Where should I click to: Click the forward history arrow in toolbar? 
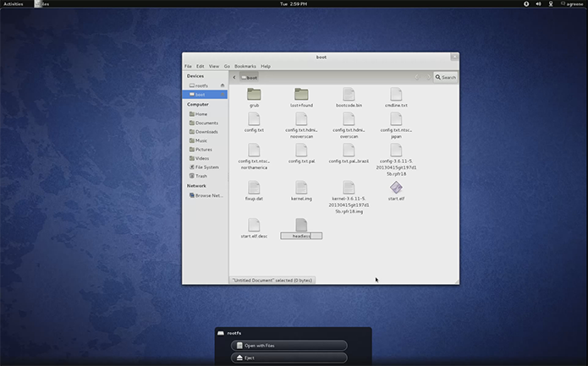pyautogui.click(x=428, y=77)
